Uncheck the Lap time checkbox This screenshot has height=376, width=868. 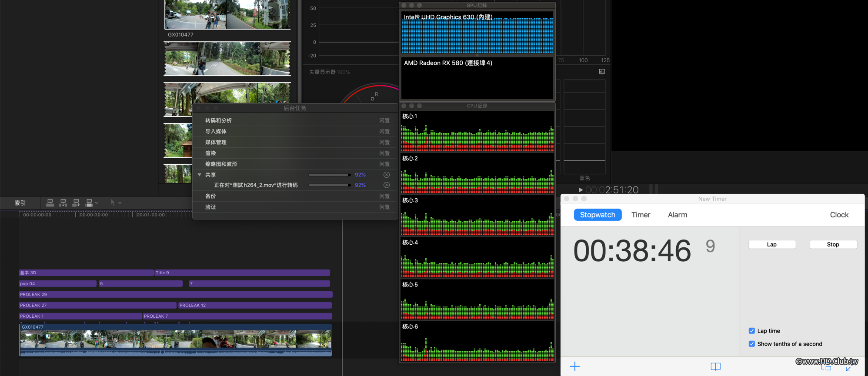751,331
